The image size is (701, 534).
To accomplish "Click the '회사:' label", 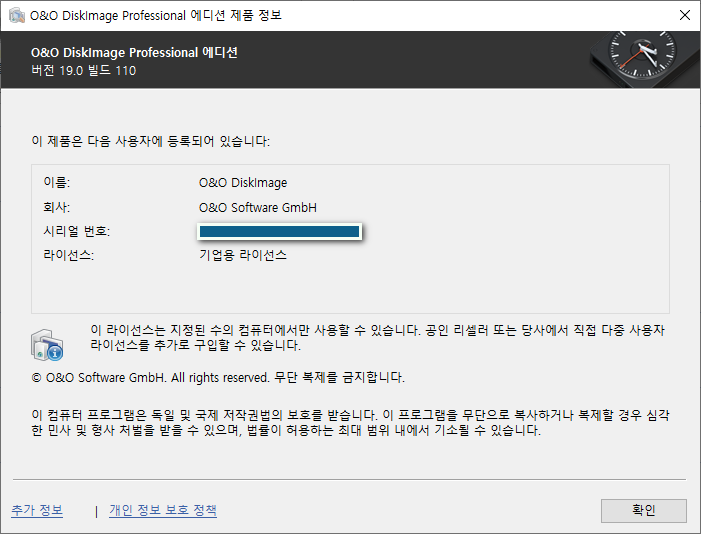I will pyautogui.click(x=56, y=208).
